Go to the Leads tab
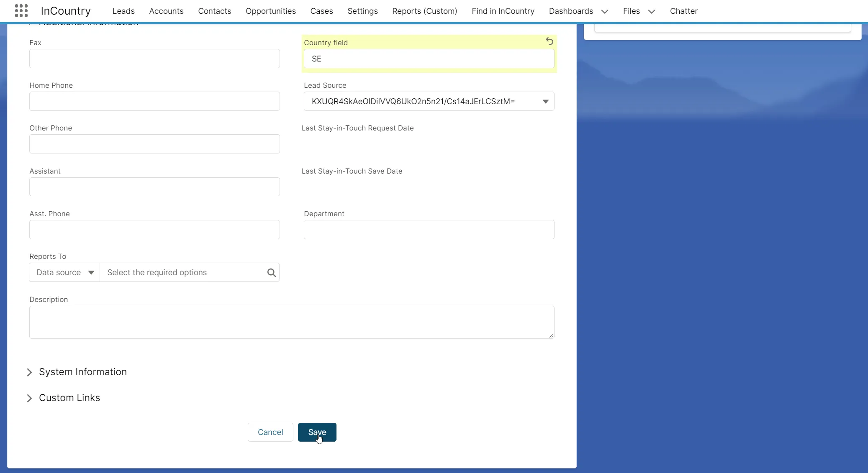 [x=123, y=11]
